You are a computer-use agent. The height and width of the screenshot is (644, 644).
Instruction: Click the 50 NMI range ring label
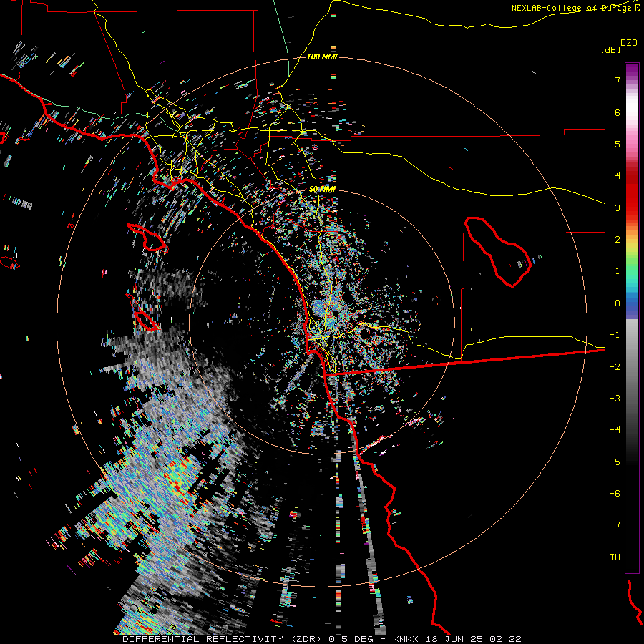click(323, 190)
